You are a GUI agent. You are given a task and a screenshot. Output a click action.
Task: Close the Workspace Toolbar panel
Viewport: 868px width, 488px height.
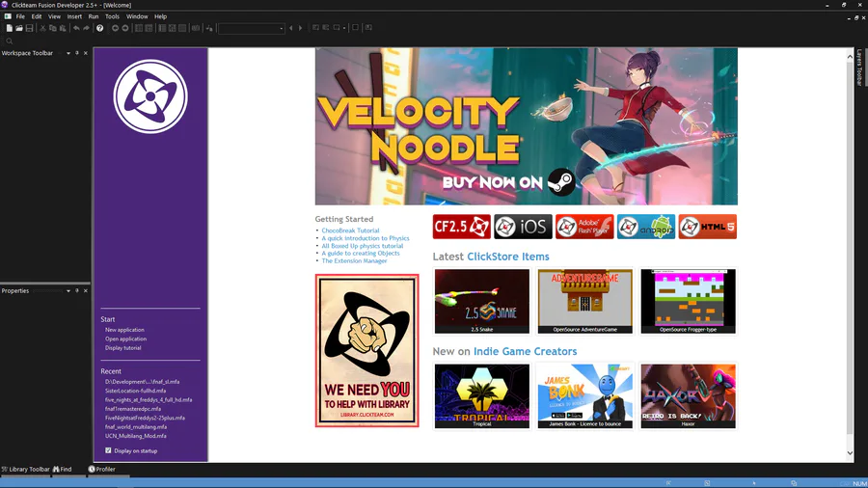pyautogui.click(x=85, y=53)
